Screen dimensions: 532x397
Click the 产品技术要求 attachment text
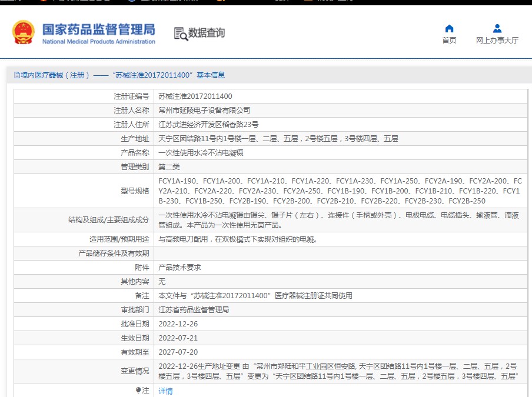tap(179, 267)
